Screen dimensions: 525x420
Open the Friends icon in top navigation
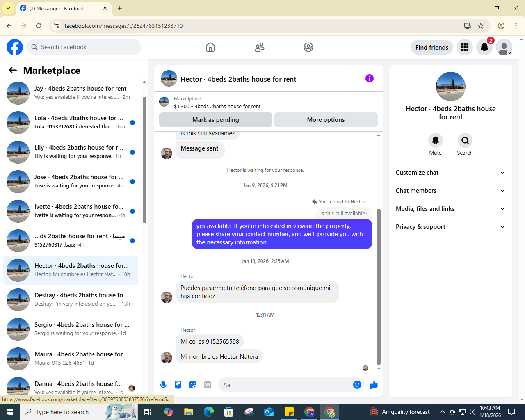[x=260, y=47]
